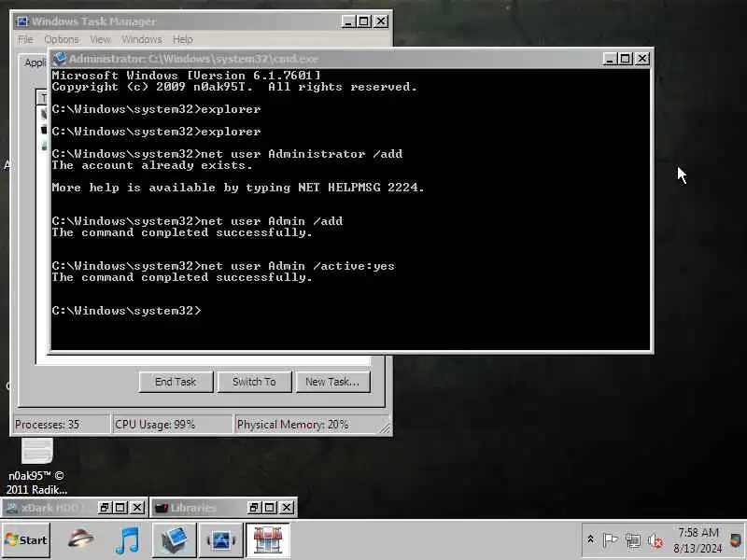The image size is (747, 560).
Task: Click the show desktop icon beside clock
Action: point(736,540)
